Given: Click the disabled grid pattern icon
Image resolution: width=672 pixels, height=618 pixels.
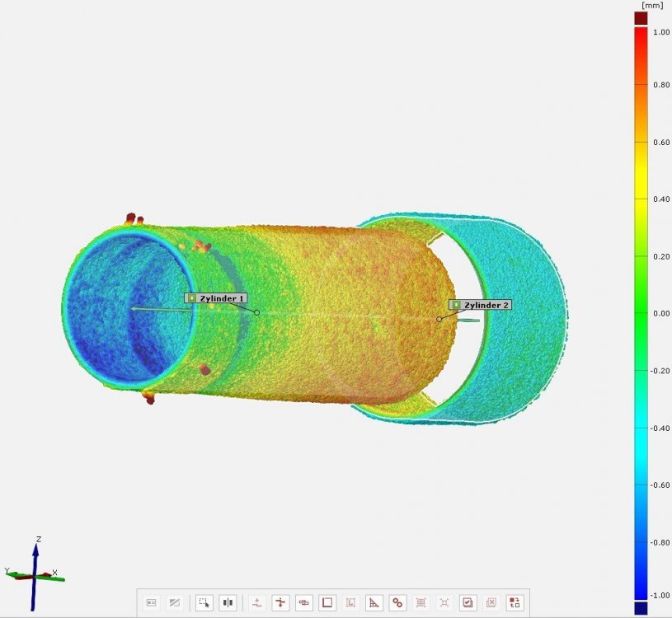Looking at the screenshot, I should (x=421, y=602).
